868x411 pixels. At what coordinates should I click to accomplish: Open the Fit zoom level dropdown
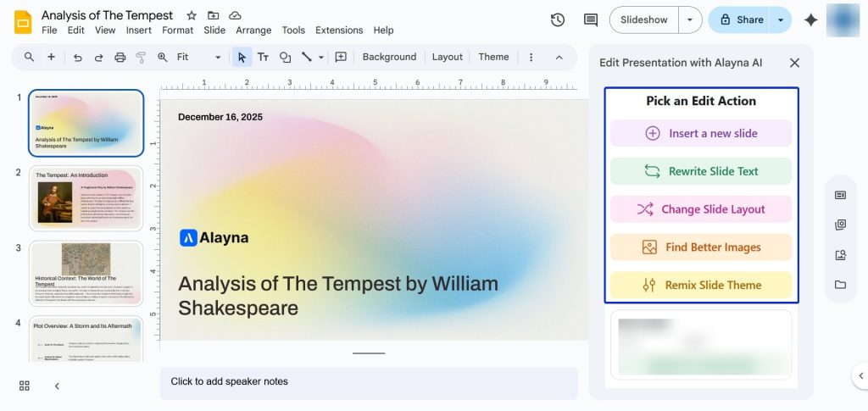click(x=199, y=57)
